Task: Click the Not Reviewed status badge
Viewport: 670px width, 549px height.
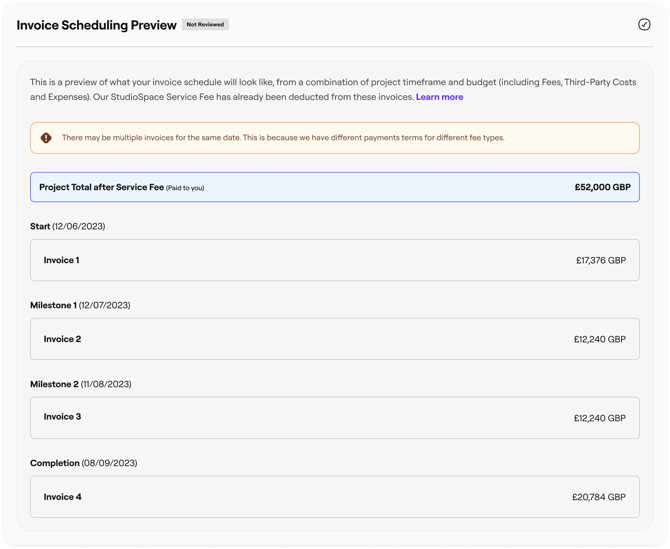Action: pos(205,25)
